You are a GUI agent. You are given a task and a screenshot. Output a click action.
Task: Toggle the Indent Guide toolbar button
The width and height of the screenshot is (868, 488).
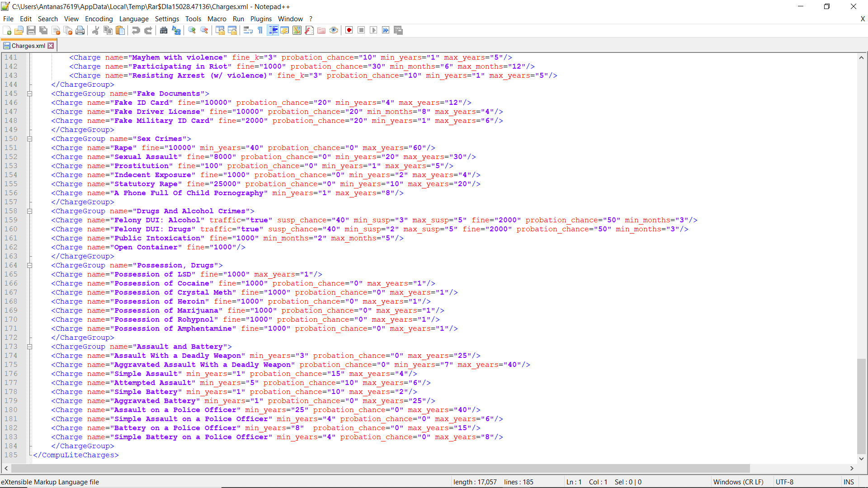[x=273, y=30]
